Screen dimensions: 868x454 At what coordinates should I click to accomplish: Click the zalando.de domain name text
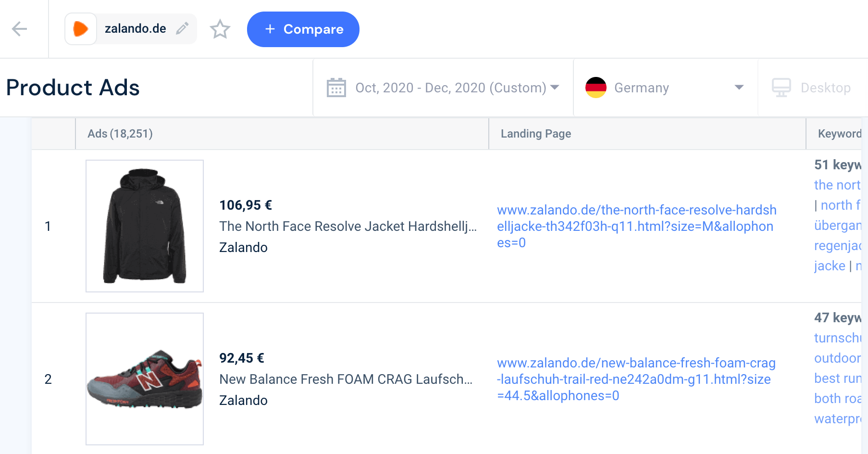pyautogui.click(x=136, y=29)
